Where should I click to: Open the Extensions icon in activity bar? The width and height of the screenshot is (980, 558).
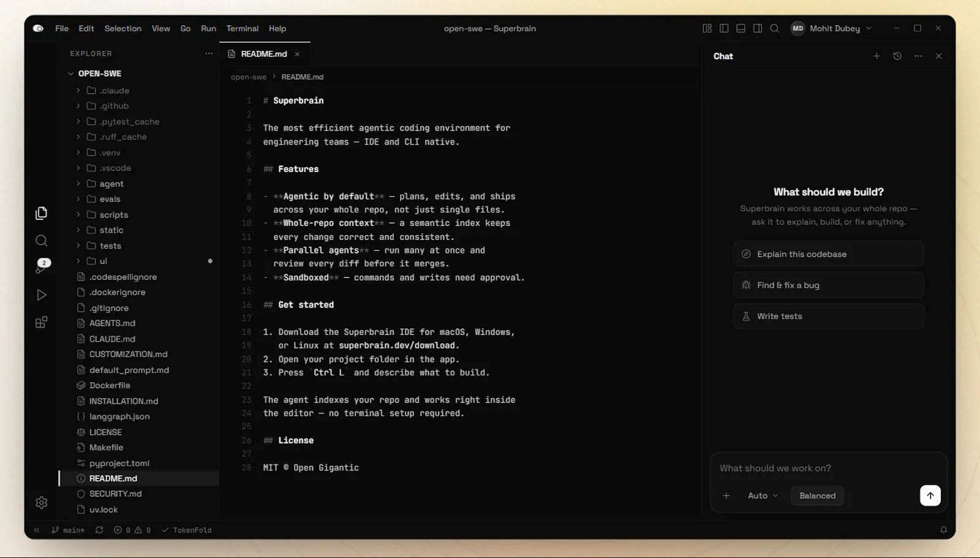pos(41,323)
